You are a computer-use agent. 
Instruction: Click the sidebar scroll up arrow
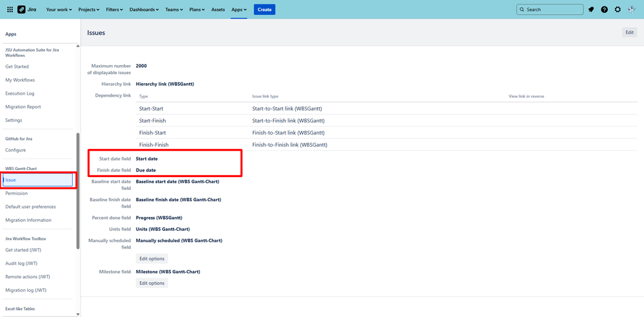(78, 46)
